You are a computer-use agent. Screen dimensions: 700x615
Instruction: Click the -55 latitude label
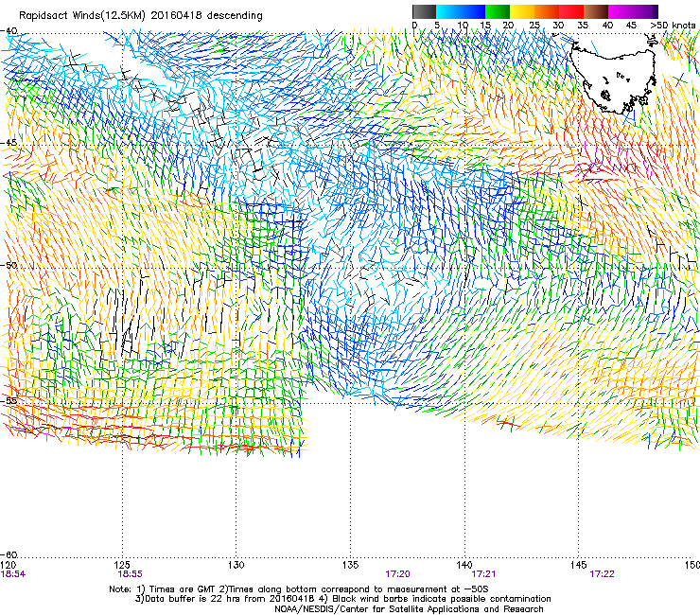tap(9, 400)
